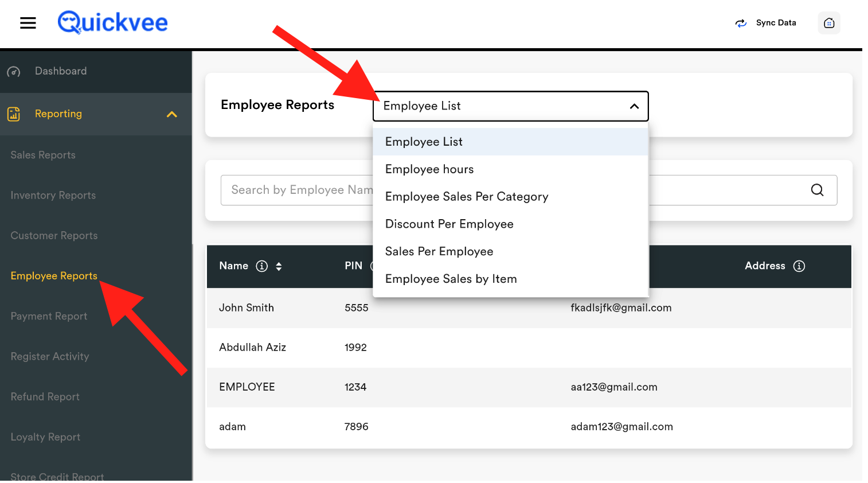This screenshot has height=483, width=868.
Task: Click the search magnifier icon
Action: (x=817, y=190)
